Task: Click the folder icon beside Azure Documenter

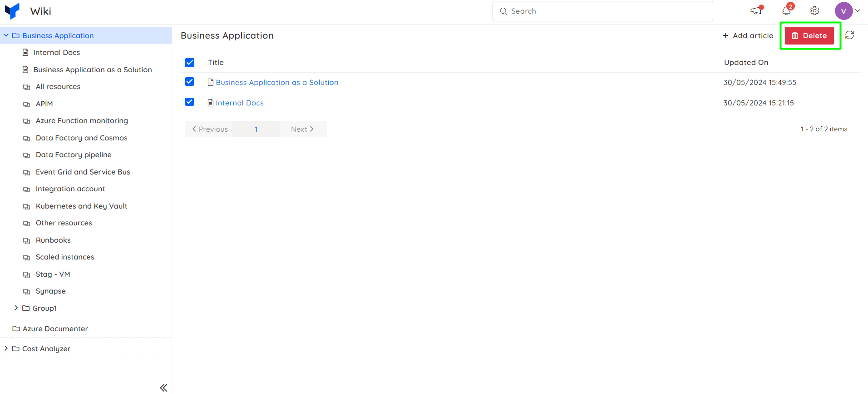Action: click(16, 328)
